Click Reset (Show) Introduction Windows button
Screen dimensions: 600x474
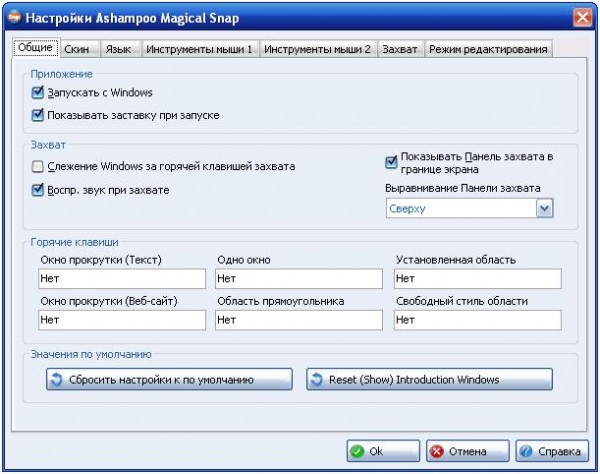(429, 380)
